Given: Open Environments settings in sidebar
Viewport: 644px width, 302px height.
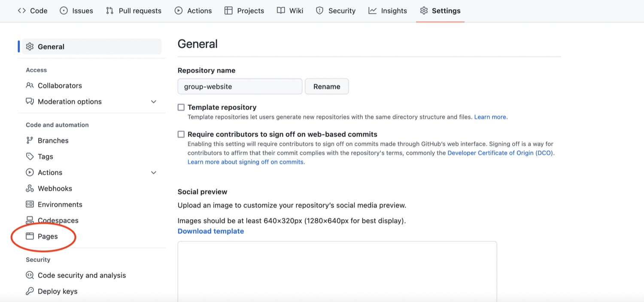Looking at the screenshot, I should pos(60,204).
